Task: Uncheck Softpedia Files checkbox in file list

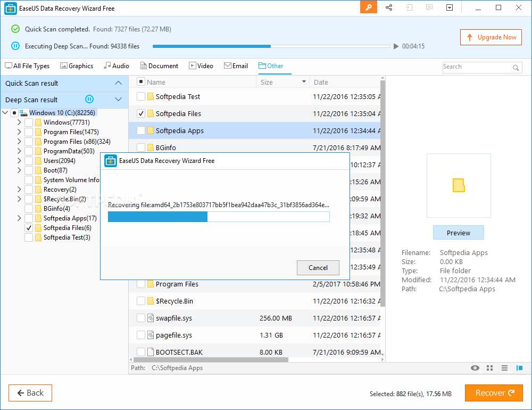Action: (x=141, y=113)
